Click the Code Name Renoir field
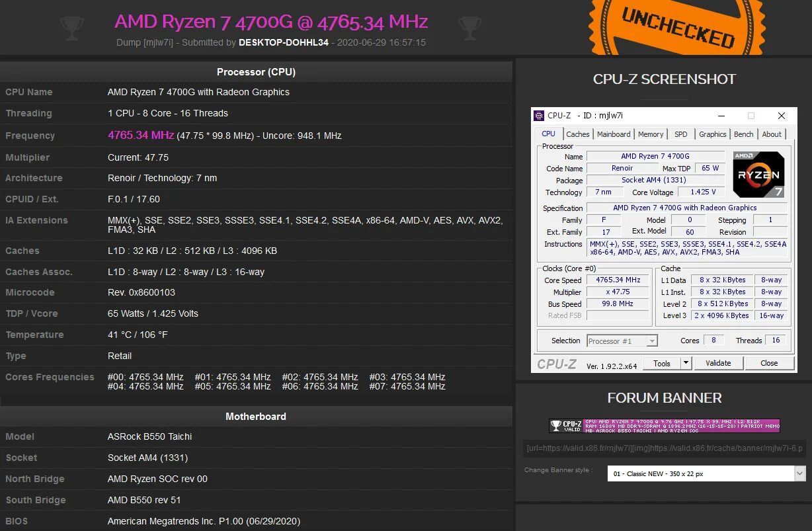The width and height of the screenshot is (812, 531). (x=622, y=168)
